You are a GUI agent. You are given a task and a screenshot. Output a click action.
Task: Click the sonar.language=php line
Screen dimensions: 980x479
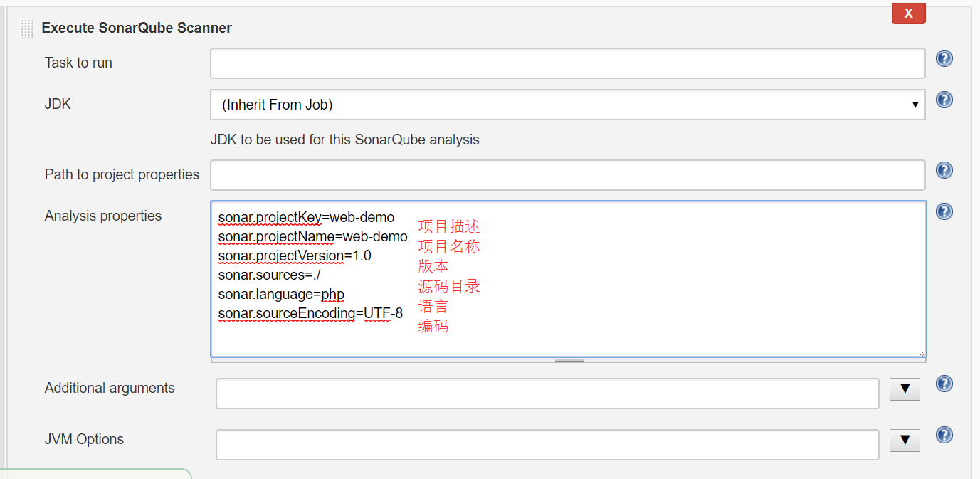point(281,294)
